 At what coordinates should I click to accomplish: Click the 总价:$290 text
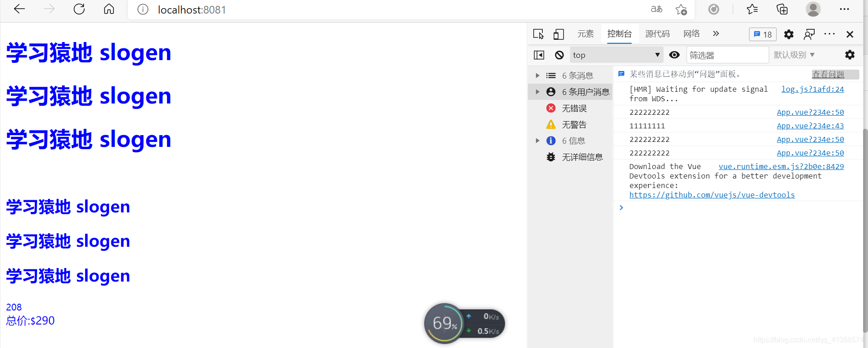(30, 320)
